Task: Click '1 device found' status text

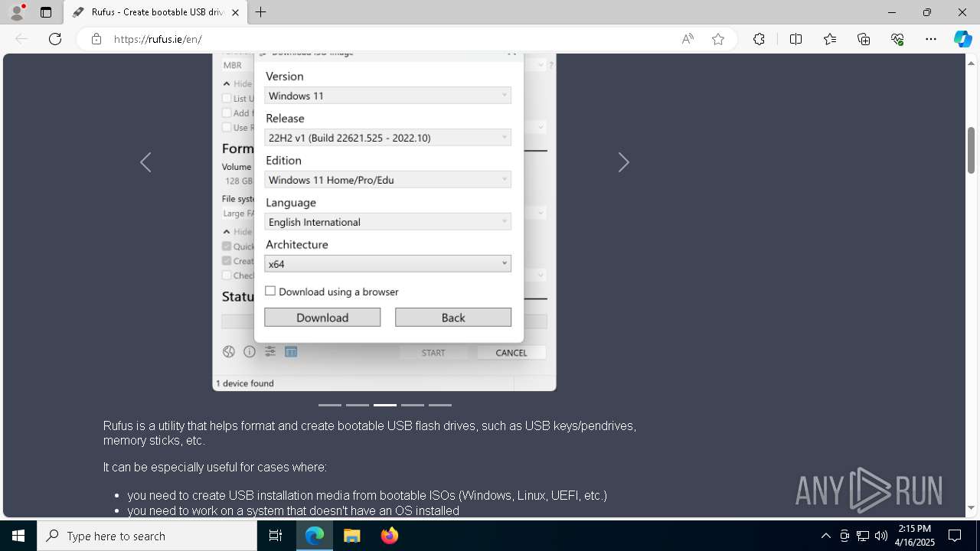Action: pos(245,383)
